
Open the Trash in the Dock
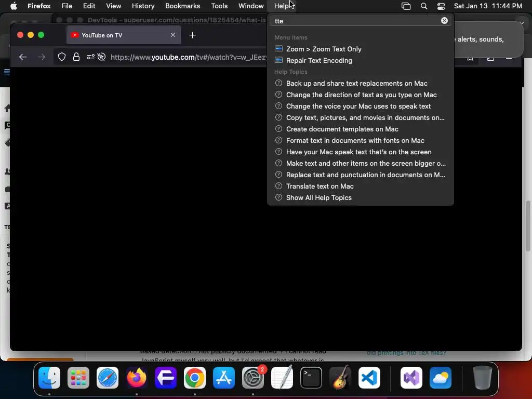click(483, 378)
